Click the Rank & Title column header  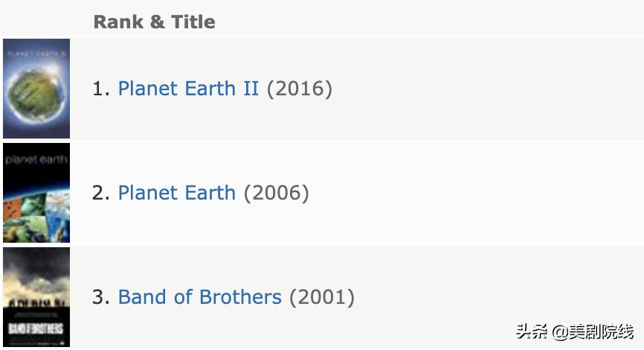pyautogui.click(x=154, y=22)
